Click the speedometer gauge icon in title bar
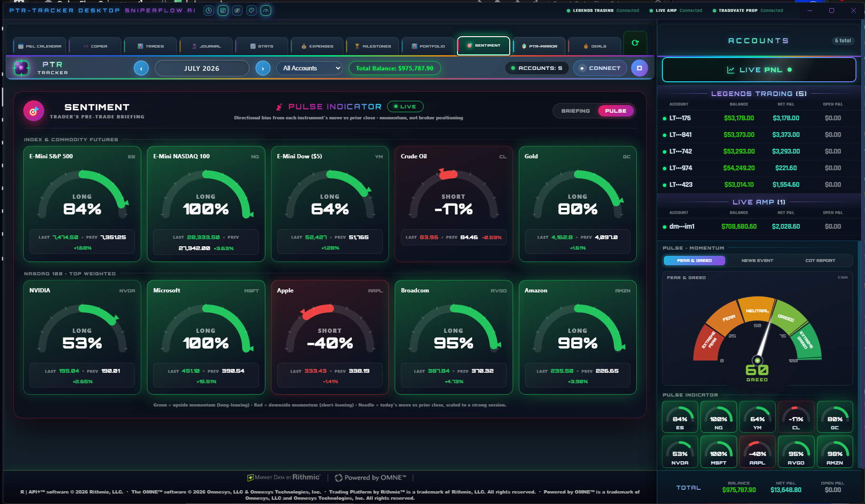Screen dimensions: 865x504 coord(266,10)
